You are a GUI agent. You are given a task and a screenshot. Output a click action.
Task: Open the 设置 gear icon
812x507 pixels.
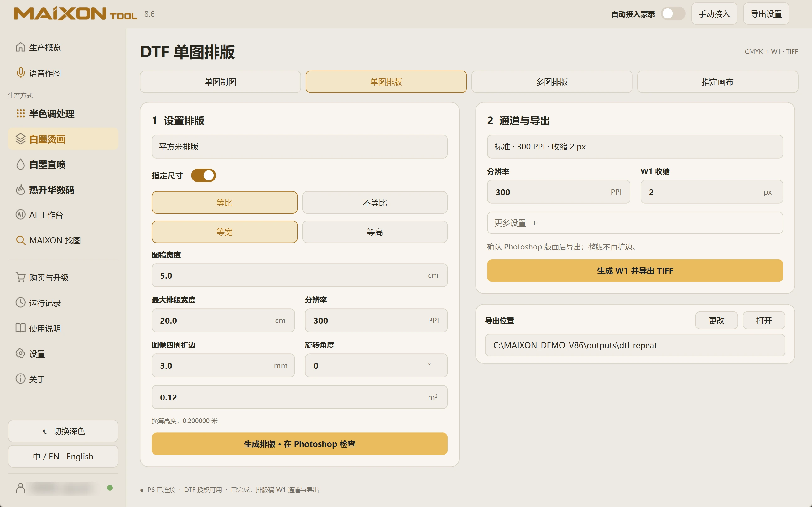click(20, 353)
